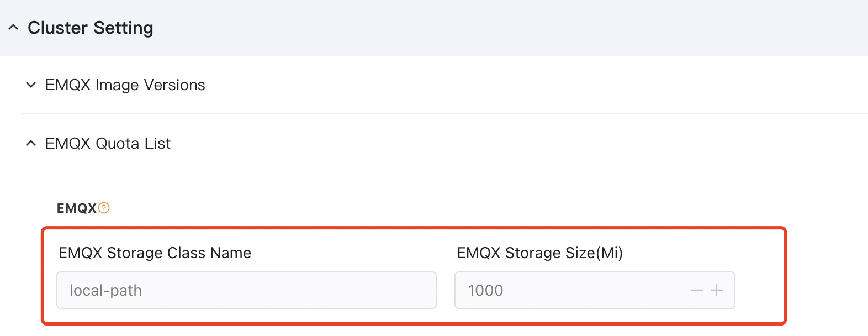Viewport: 868px width, 336px height.
Task: Focus the local-path storage class field
Action: point(246,290)
